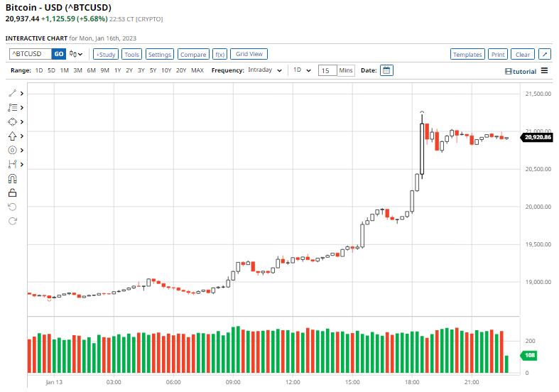Select the 6M range

pos(91,70)
